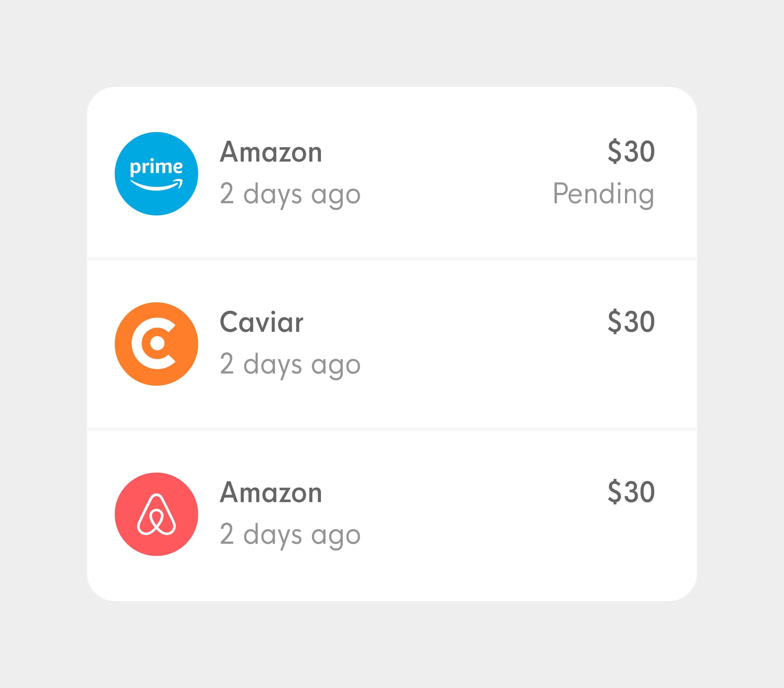Viewport: 784px width, 688px height.
Task: Click the divider between Amazon Prime and Caviar rows
Action: coord(392,259)
